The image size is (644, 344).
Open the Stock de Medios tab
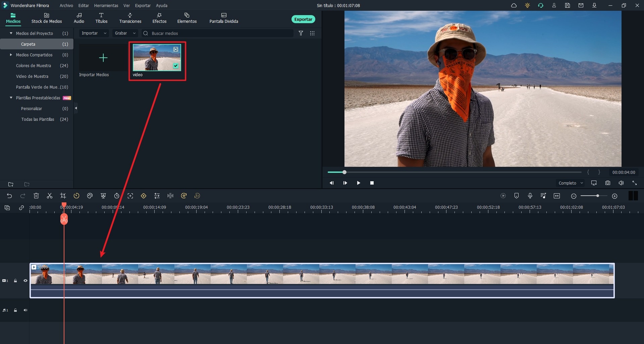point(47,18)
